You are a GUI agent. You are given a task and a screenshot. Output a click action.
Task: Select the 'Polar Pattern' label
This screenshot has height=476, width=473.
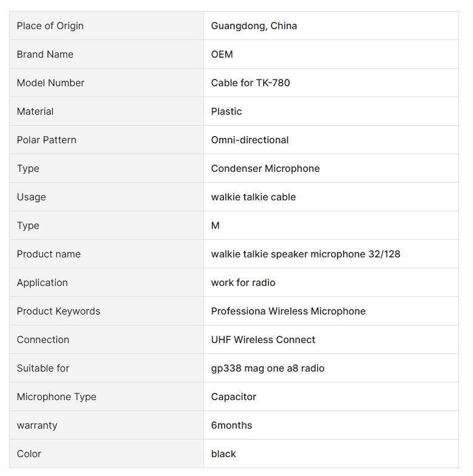click(x=46, y=140)
